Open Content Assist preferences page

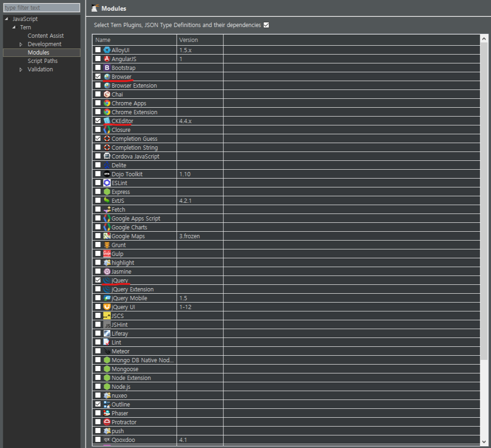point(45,36)
